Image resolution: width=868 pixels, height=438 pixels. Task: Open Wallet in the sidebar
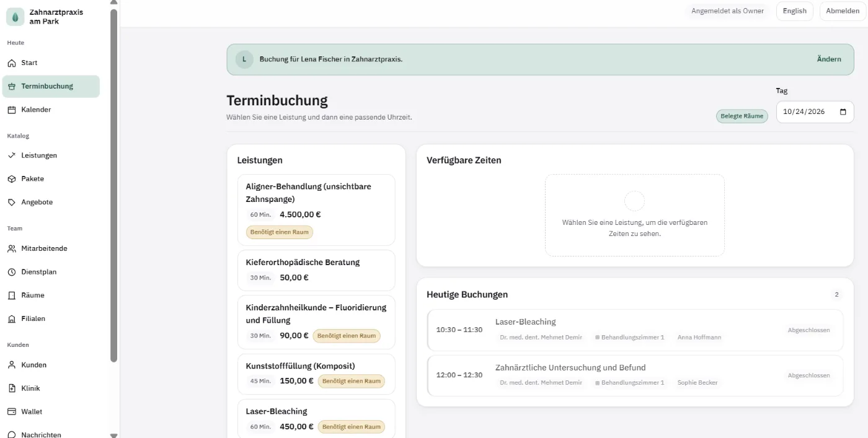(x=51, y=412)
